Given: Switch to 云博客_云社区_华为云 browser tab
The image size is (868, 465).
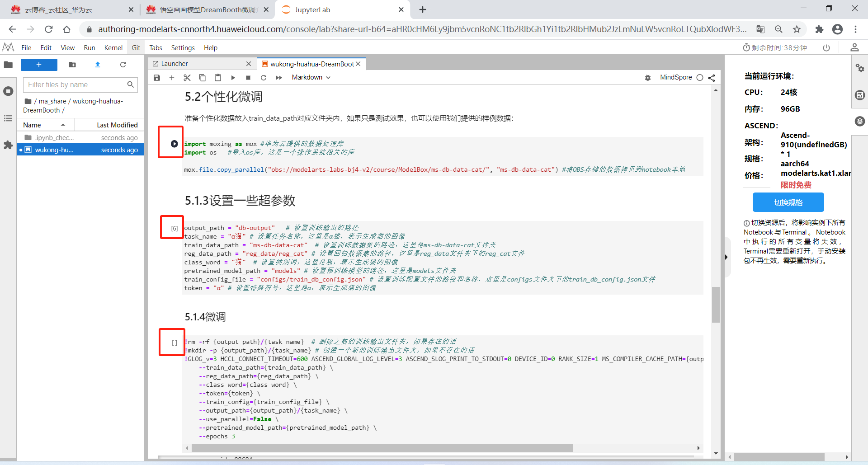Looking at the screenshot, I should click(72, 9).
